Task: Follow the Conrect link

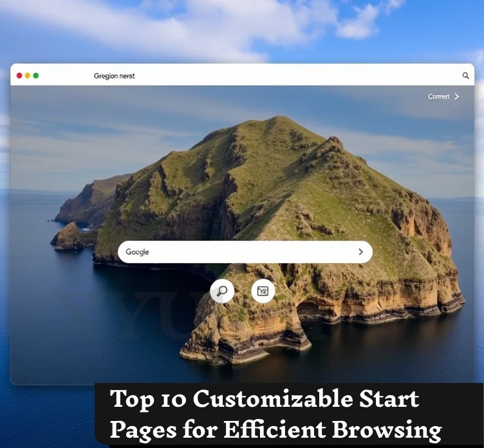Action: pos(439,97)
